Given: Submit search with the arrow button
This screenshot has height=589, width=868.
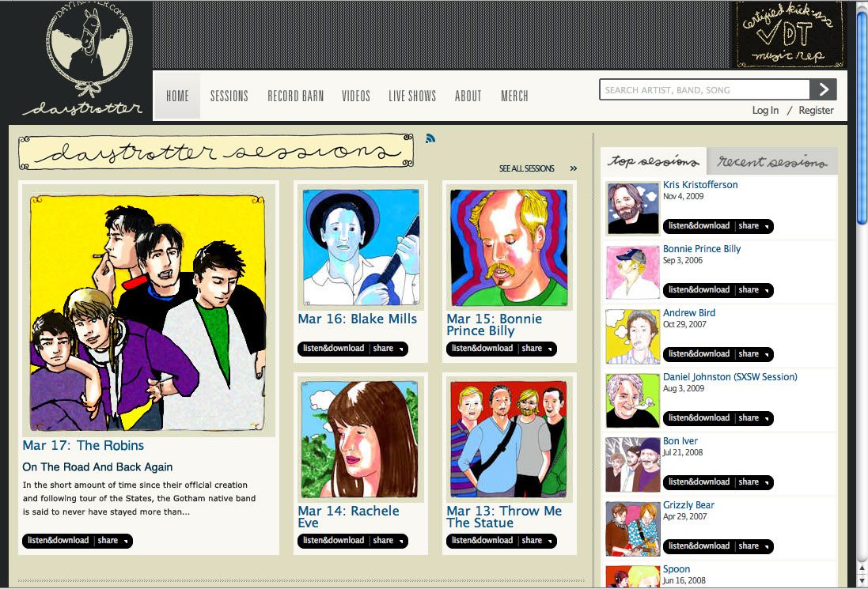Looking at the screenshot, I should tap(823, 89).
